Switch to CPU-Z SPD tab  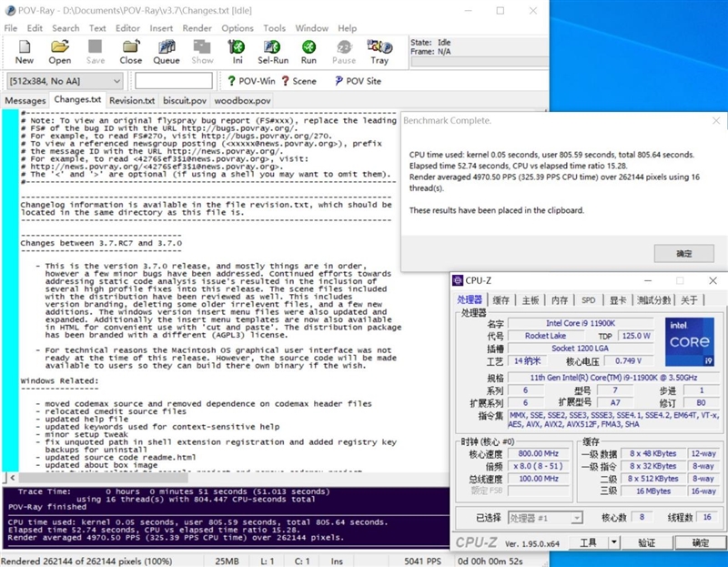[588, 300]
